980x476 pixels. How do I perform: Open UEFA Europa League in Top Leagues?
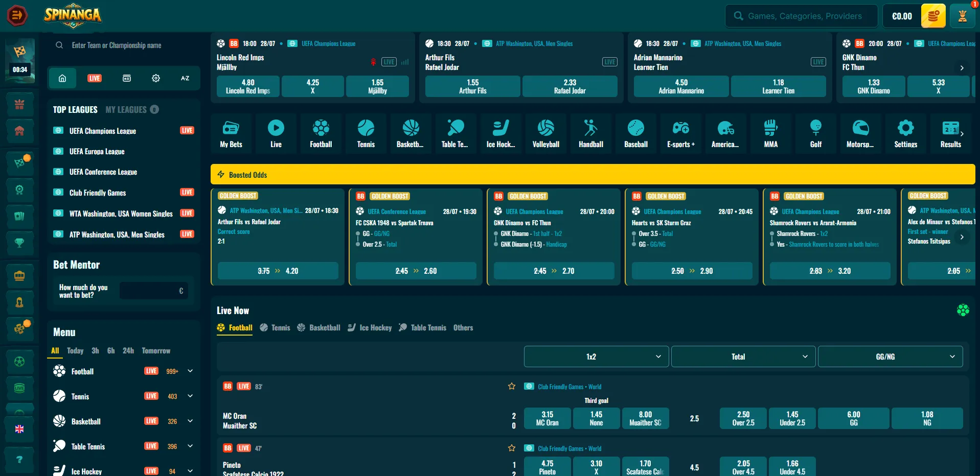[97, 152]
